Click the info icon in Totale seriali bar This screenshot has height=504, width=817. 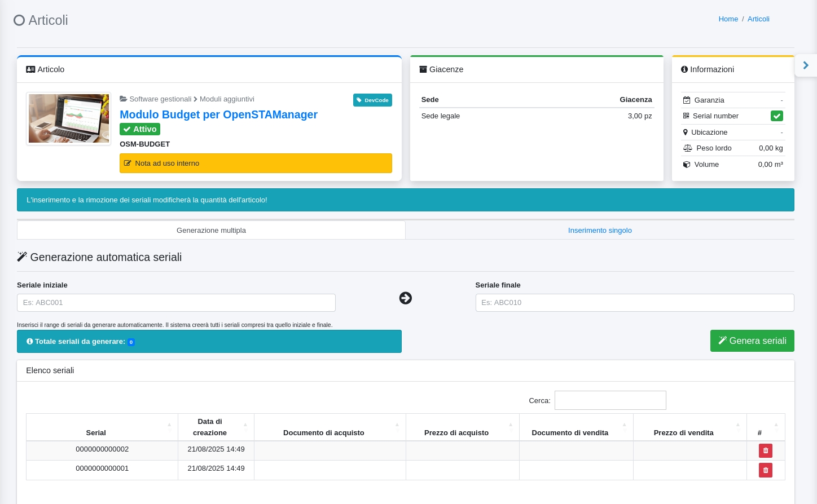coord(30,341)
